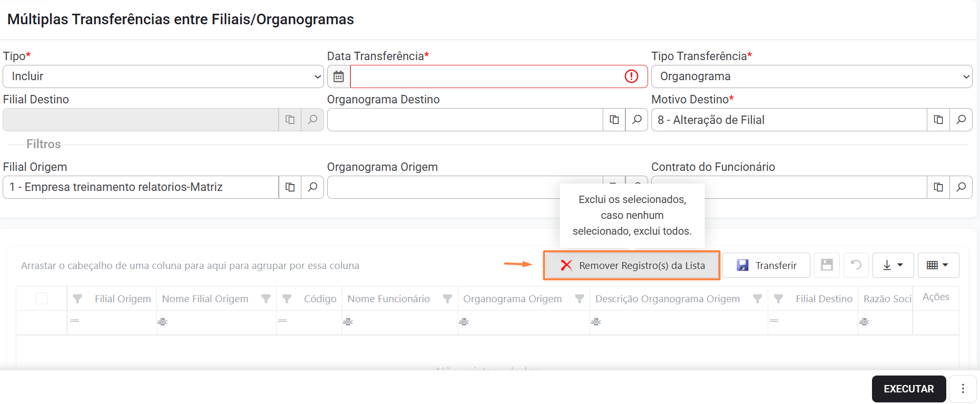980x404 pixels.
Task: Click Remover Registro(s) da Lista button
Action: coord(632,265)
